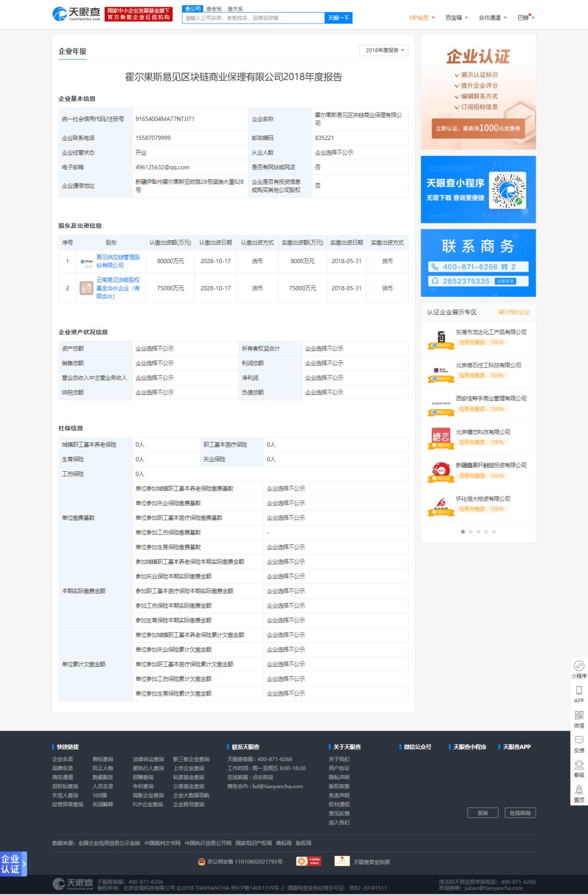Click the 立即交谈 button beside the QQ number
The height and width of the screenshot is (895, 588).
505,281
